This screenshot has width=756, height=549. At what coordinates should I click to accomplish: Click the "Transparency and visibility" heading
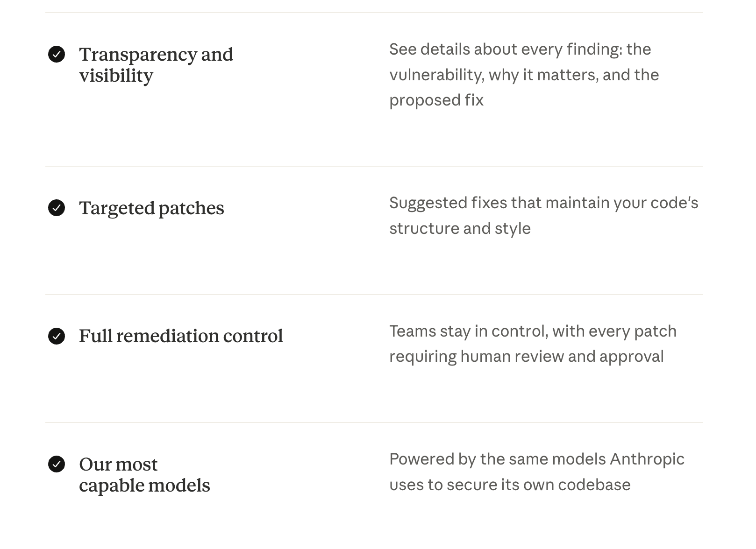(156, 64)
